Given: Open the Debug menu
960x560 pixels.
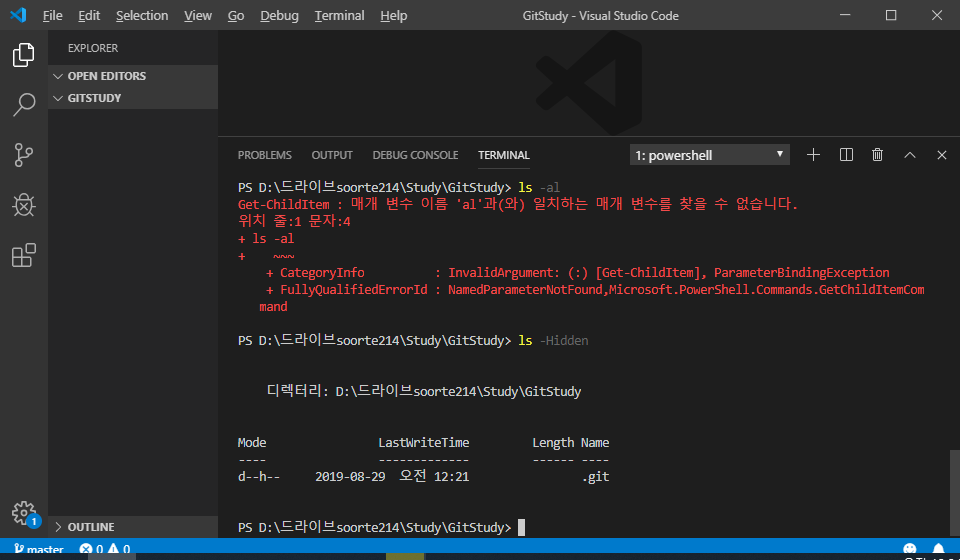Looking at the screenshot, I should 279,15.
